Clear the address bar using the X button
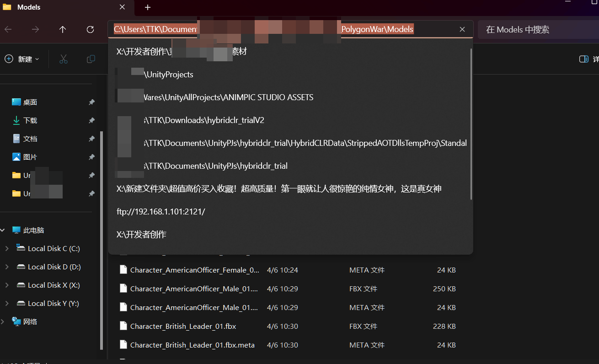 pos(462,29)
